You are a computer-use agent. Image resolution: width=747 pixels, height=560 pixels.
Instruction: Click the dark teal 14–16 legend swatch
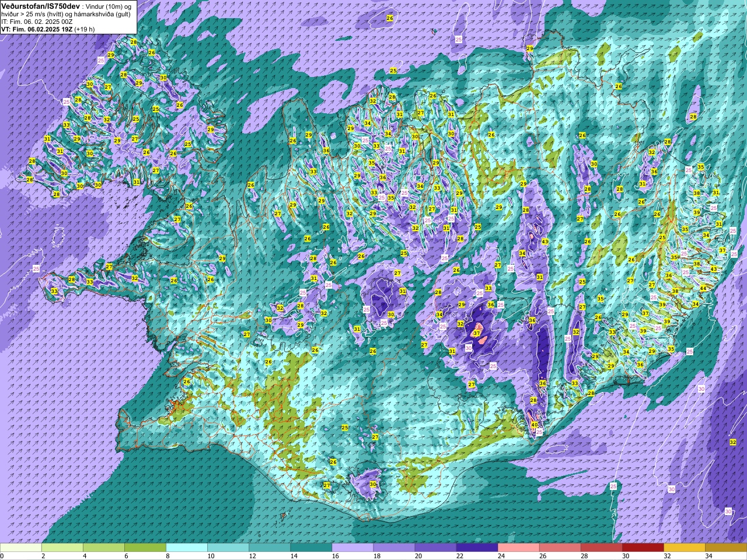click(x=311, y=548)
